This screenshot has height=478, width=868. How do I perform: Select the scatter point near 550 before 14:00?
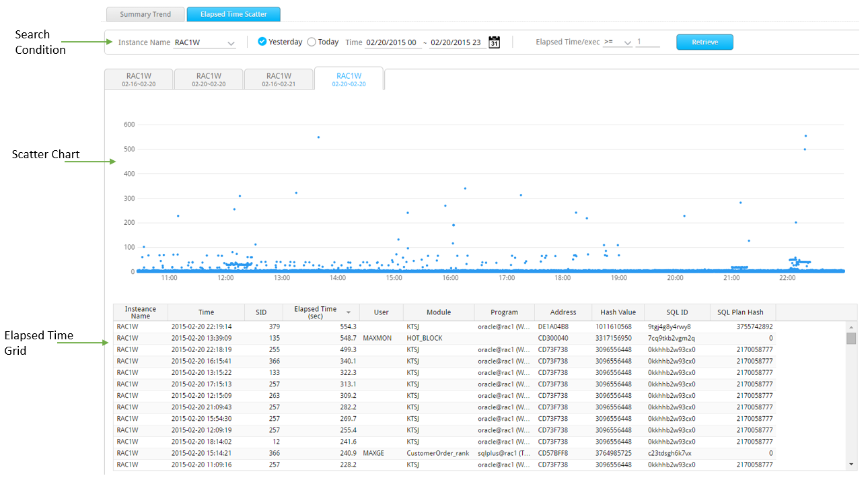coord(318,137)
